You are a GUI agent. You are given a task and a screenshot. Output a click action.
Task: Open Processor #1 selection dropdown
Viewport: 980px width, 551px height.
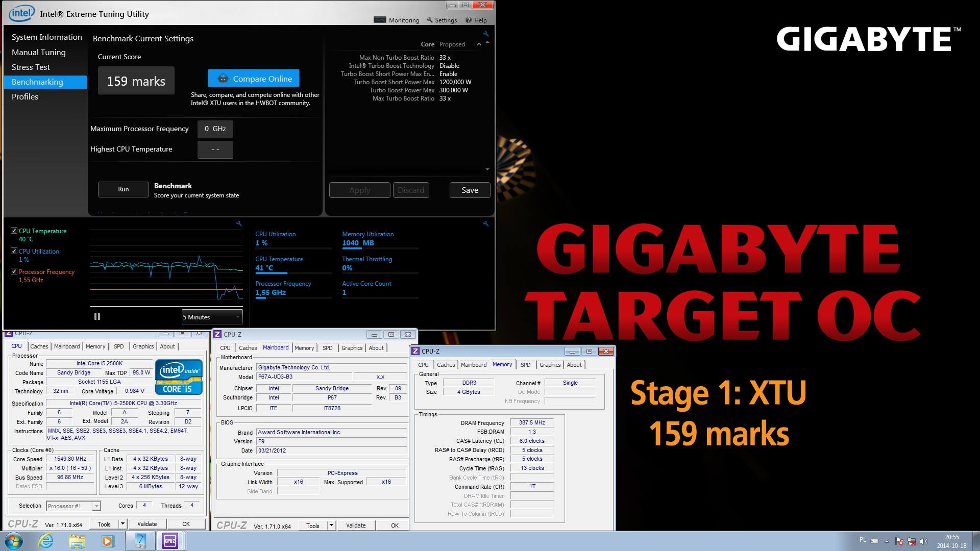click(x=73, y=506)
